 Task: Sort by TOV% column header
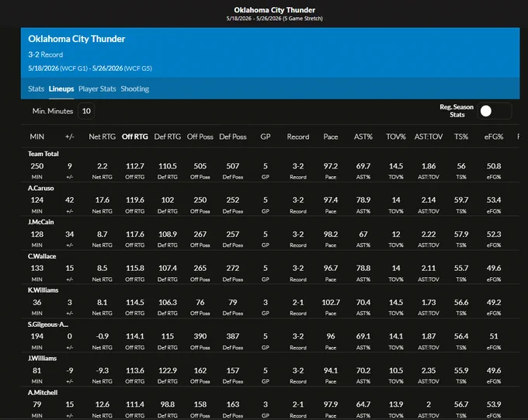click(x=396, y=137)
